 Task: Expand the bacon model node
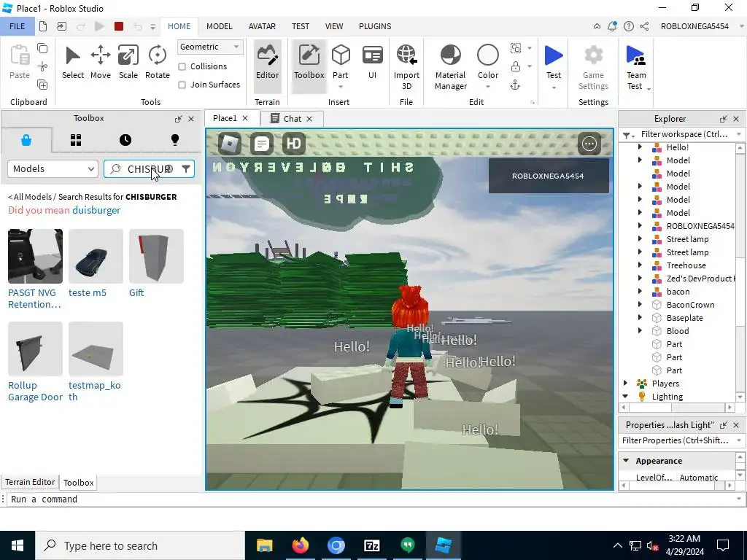[x=640, y=292]
